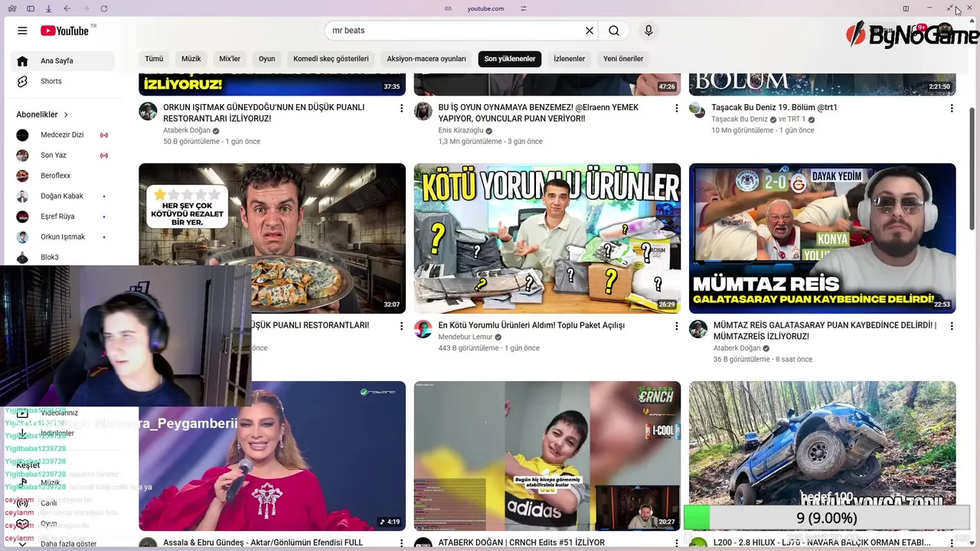Select Aksiyon-macera oyunları chip
The height and width of the screenshot is (551, 980).
(426, 59)
